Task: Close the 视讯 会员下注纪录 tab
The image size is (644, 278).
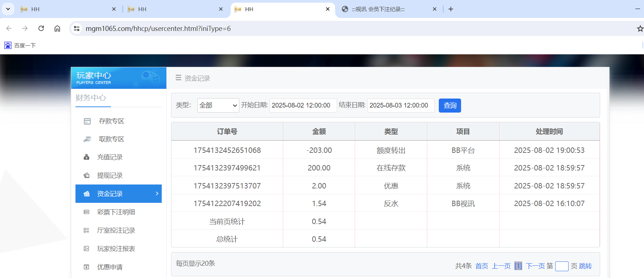Action: tap(434, 9)
